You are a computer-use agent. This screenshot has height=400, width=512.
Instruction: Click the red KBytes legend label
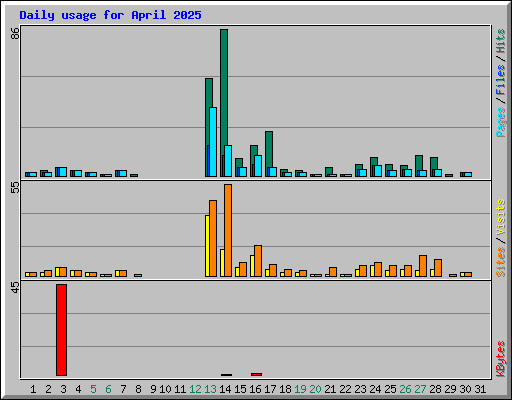pos(500,359)
